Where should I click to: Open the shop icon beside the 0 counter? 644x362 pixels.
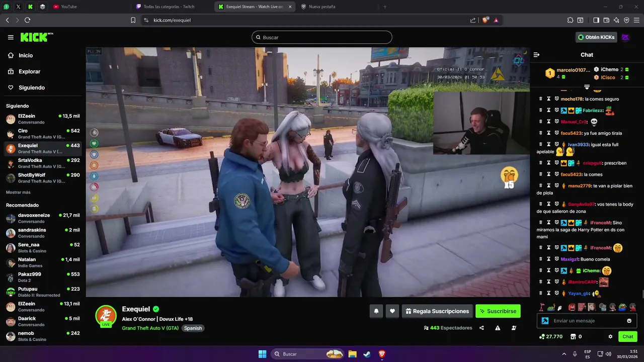[572, 336]
